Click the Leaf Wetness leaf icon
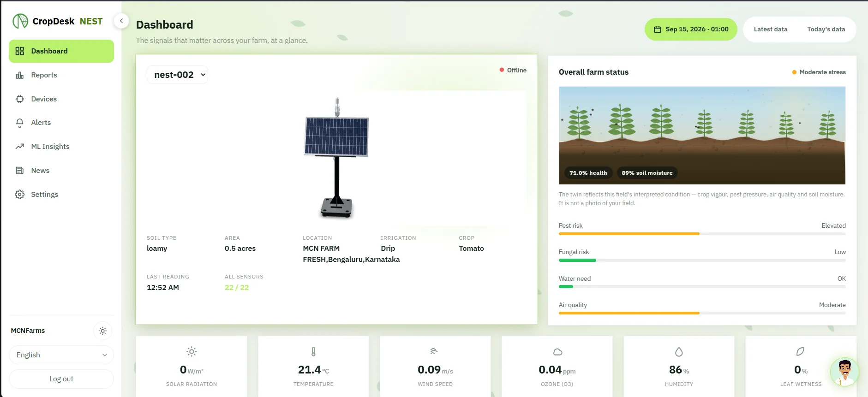Image resolution: width=868 pixels, height=397 pixels. [x=800, y=352]
